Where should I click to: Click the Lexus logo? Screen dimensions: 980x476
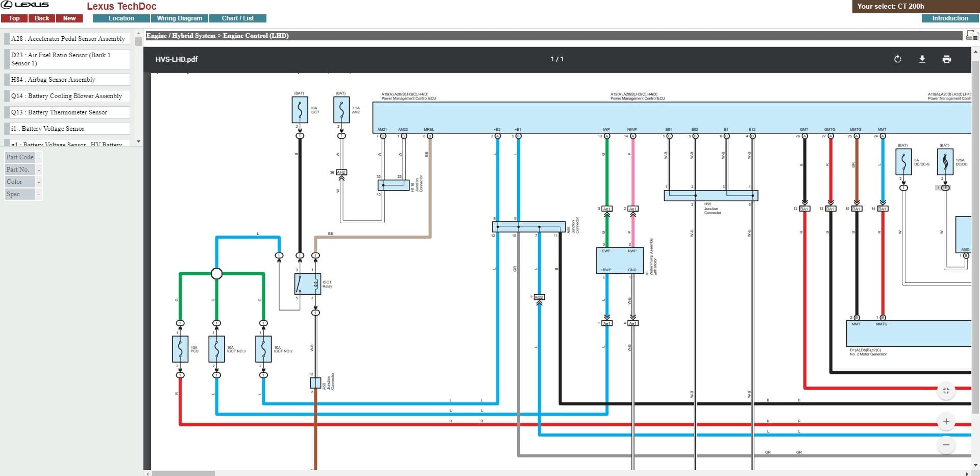26,5
